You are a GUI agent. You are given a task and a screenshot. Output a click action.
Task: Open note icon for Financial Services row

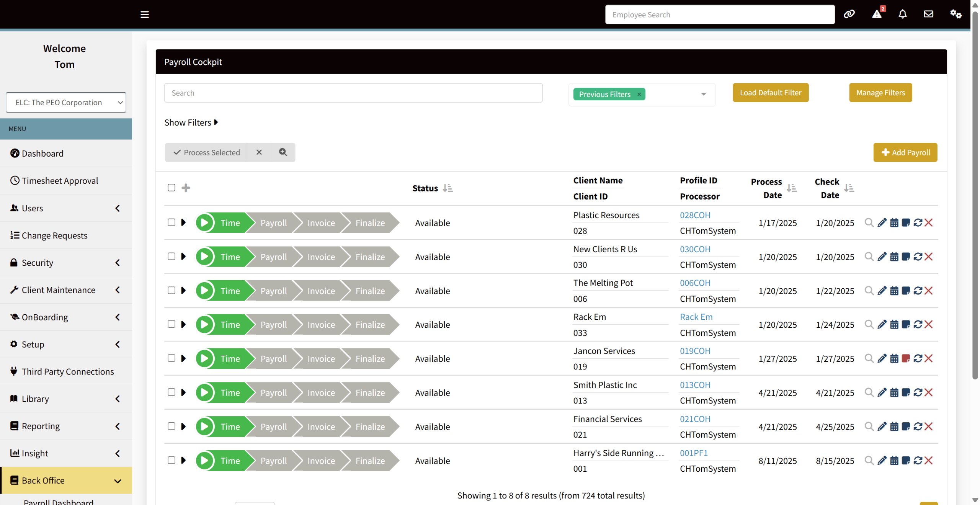click(x=906, y=427)
